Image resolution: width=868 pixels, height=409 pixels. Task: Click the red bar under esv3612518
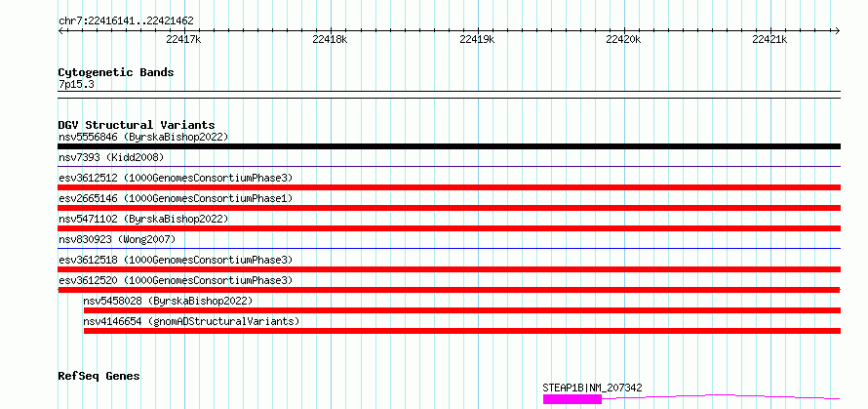(x=450, y=269)
